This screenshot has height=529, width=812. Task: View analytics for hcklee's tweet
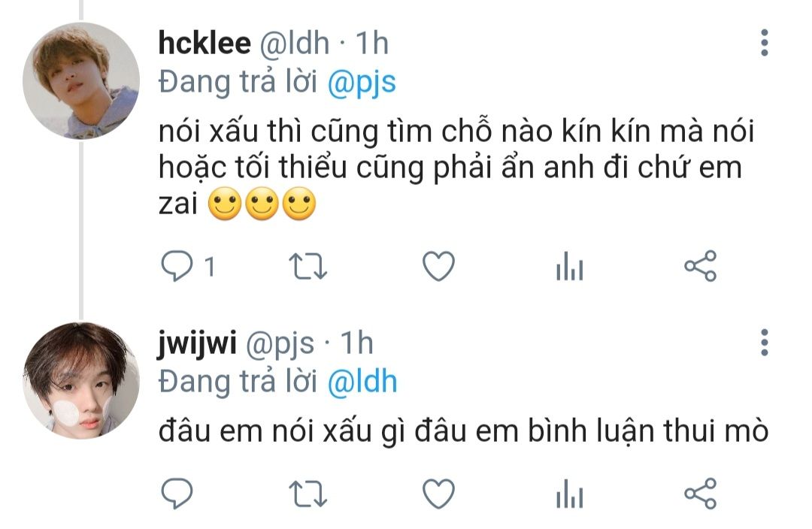(570, 266)
